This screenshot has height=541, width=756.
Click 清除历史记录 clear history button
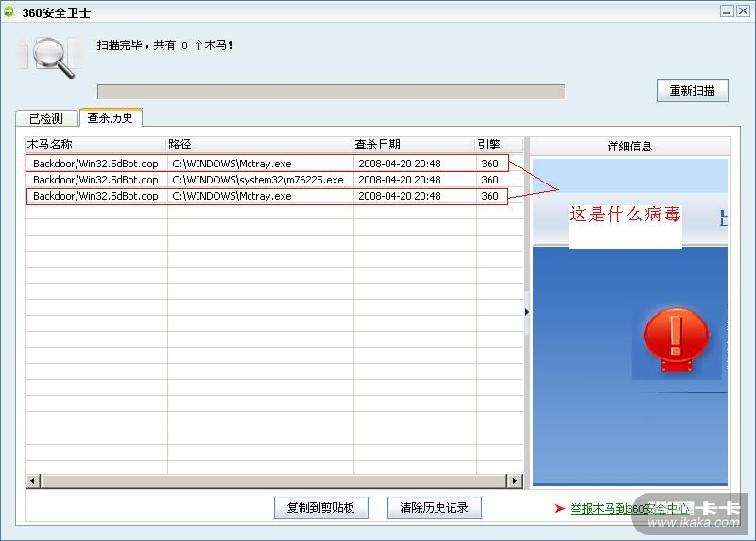[x=435, y=508]
